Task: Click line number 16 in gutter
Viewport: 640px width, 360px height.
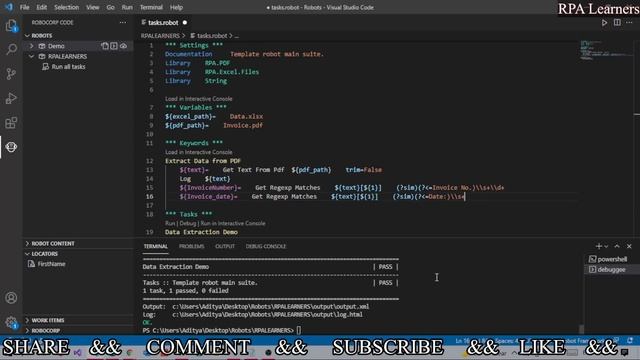Action: (x=150, y=197)
